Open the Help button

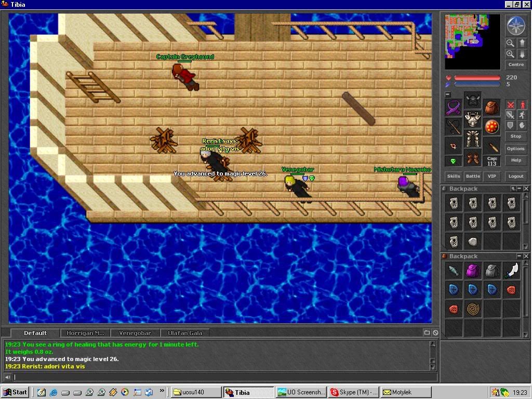click(516, 160)
